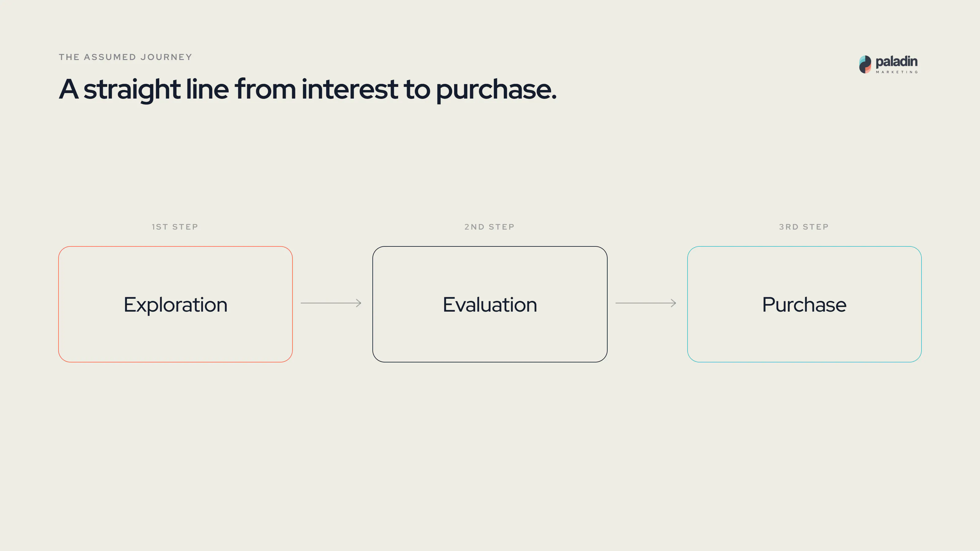Click the arrow between Evaluation and Purchase

[646, 303]
